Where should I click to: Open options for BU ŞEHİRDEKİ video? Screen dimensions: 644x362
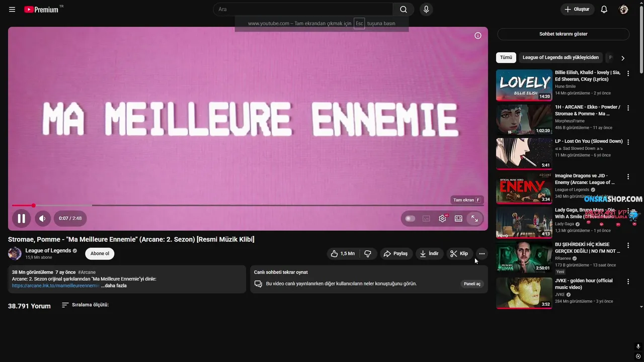point(628,246)
